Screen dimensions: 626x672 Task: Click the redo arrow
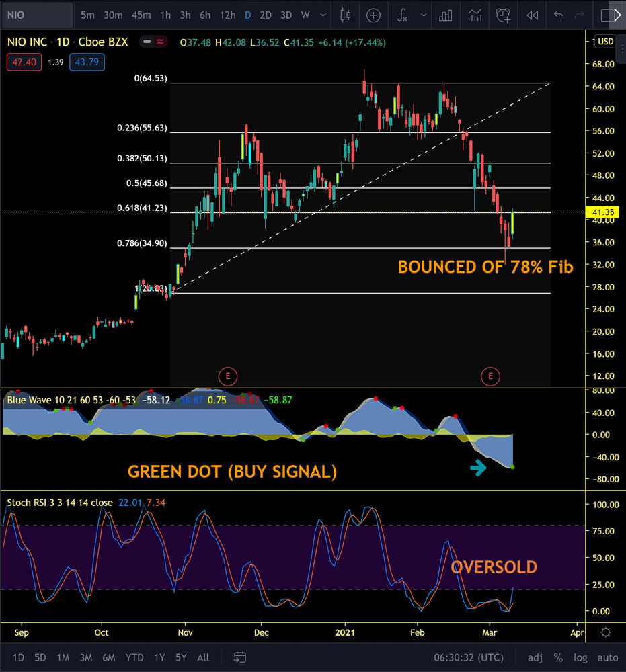click(579, 15)
